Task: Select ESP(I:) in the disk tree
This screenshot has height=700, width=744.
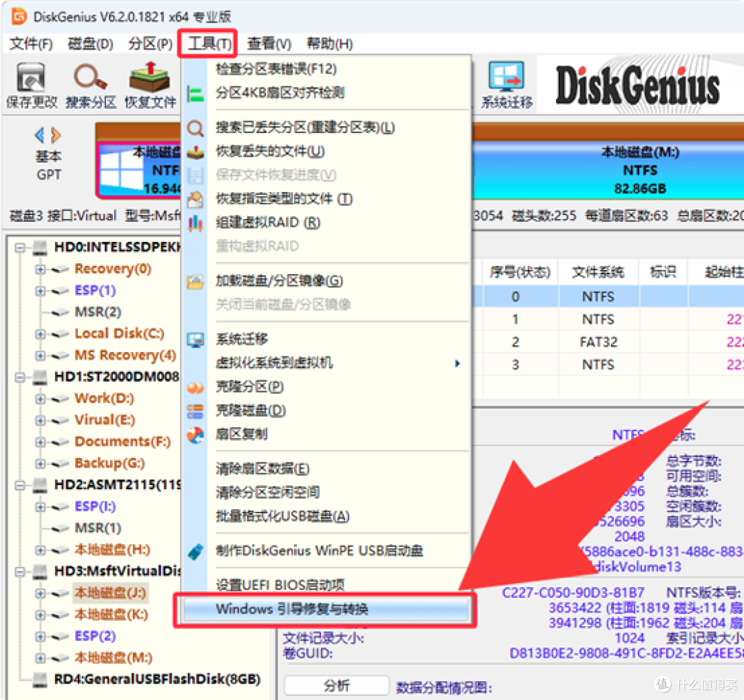Action: coord(95,506)
